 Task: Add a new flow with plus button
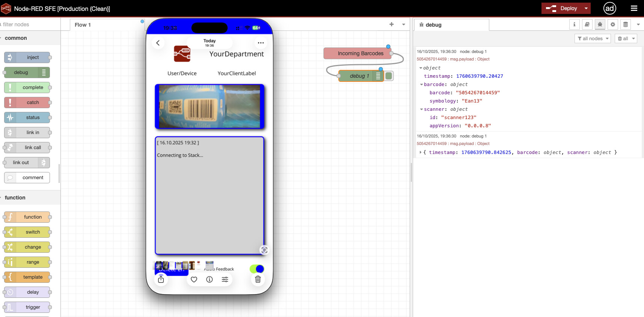(x=392, y=24)
